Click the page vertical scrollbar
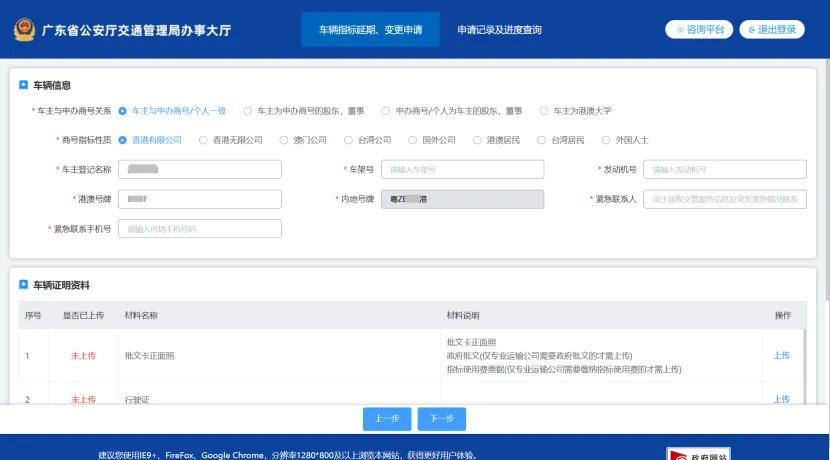830x460 pixels. tap(827, 180)
